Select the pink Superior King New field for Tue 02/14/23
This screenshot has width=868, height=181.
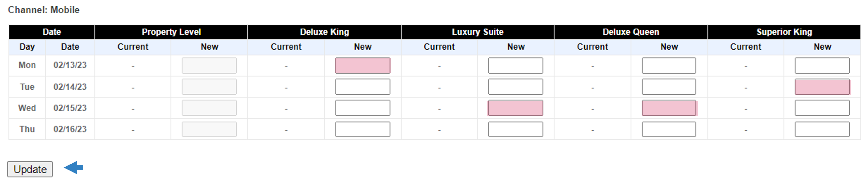coord(822,87)
